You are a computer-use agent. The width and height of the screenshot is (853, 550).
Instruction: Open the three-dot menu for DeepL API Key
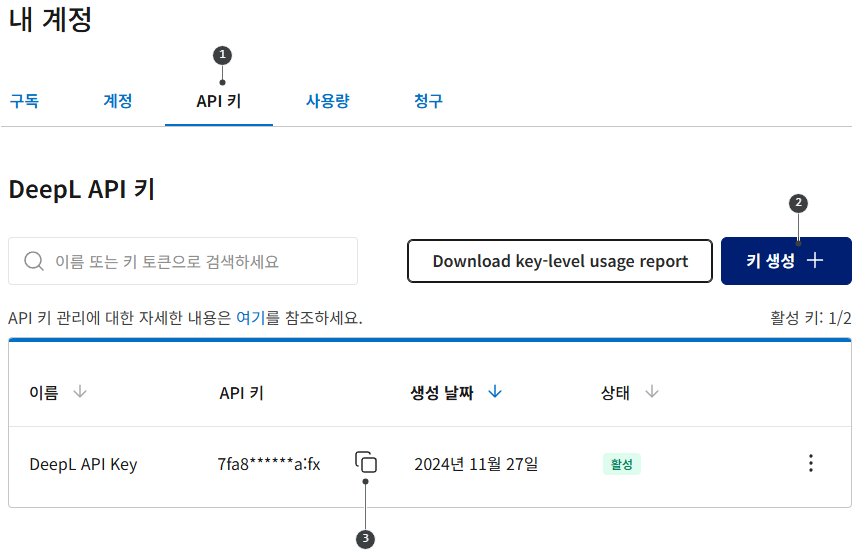[x=811, y=463]
